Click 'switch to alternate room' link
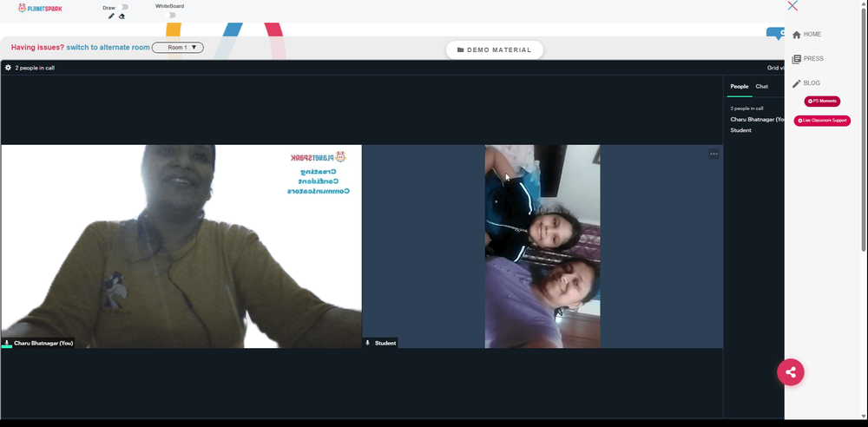The width and height of the screenshot is (868, 427). (x=108, y=48)
